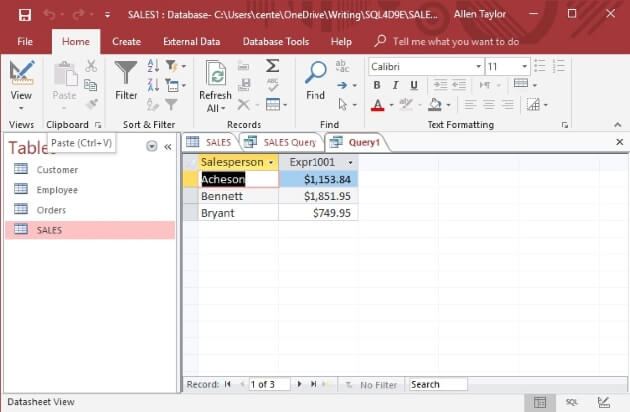The image size is (630, 412).
Task: Toggle bold text formatting
Action: 377,85
